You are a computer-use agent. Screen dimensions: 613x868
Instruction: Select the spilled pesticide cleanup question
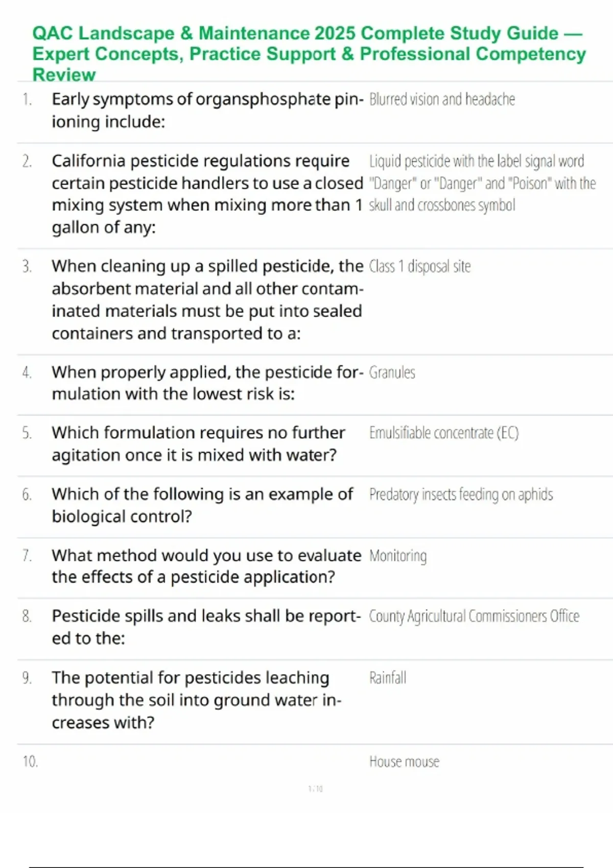[207, 300]
